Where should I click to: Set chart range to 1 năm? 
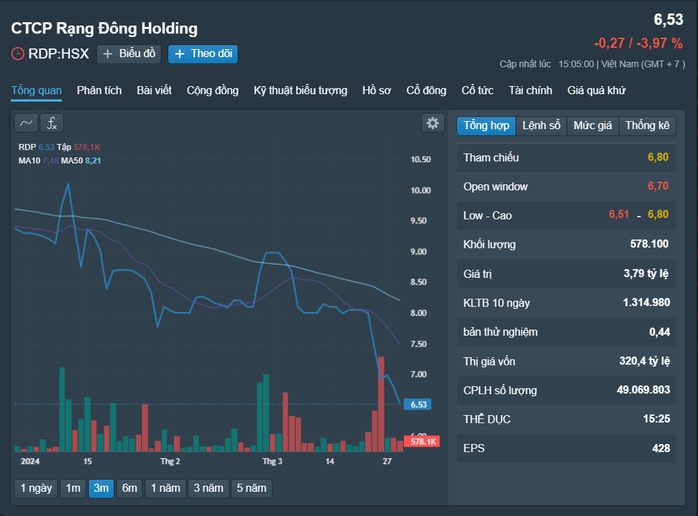pyautogui.click(x=165, y=488)
